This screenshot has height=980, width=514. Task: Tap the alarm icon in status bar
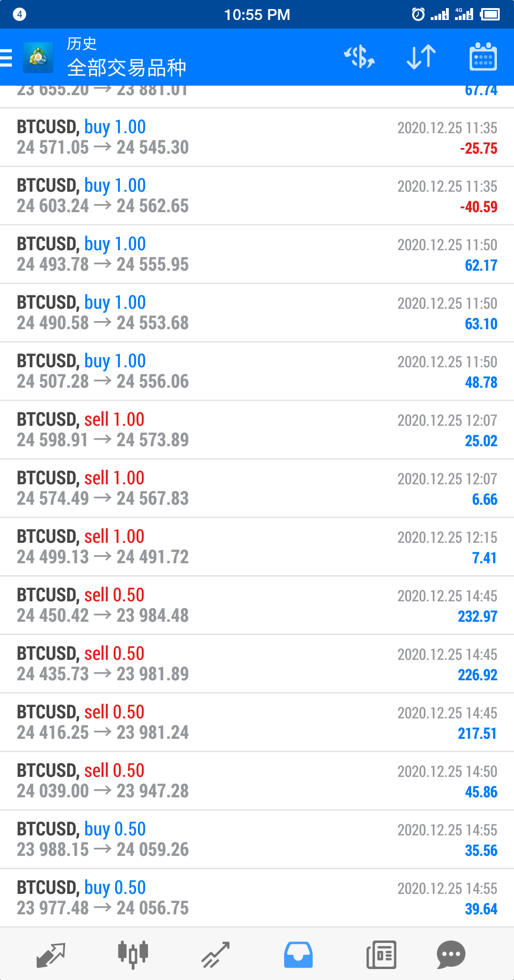click(x=418, y=14)
